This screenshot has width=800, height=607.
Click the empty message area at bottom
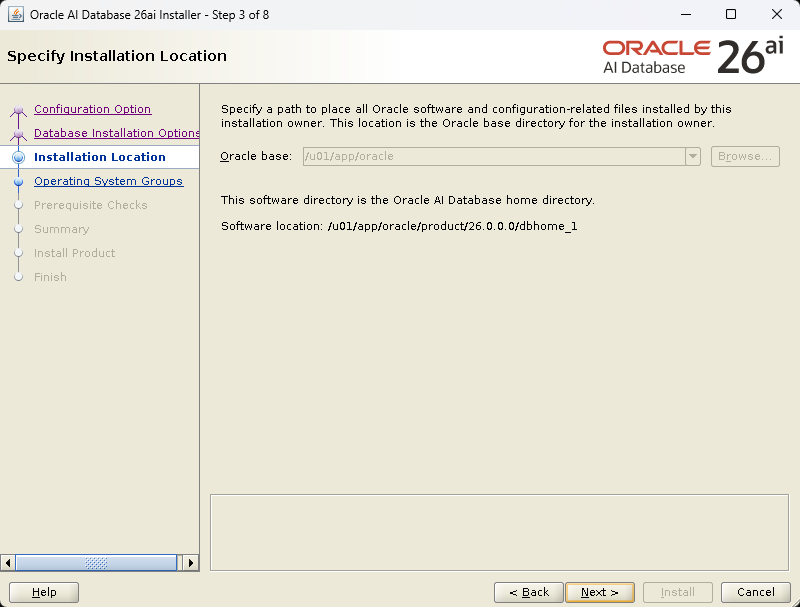499,533
